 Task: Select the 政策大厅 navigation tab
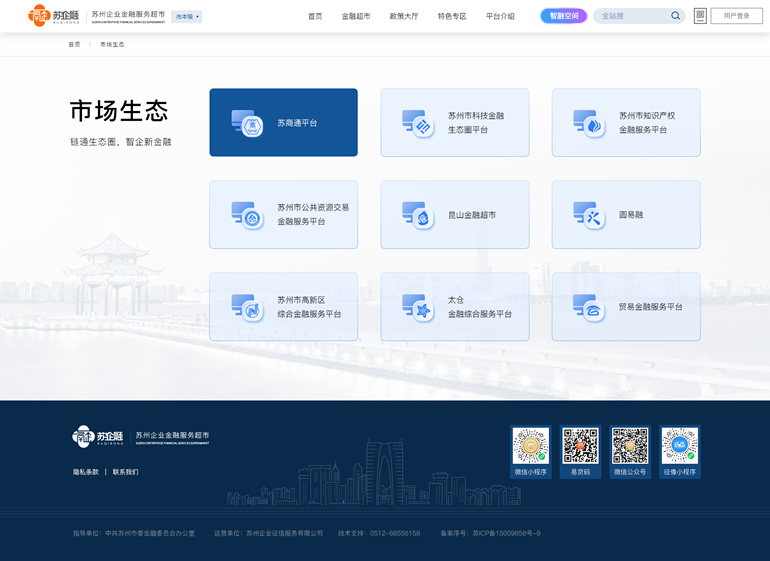[404, 17]
